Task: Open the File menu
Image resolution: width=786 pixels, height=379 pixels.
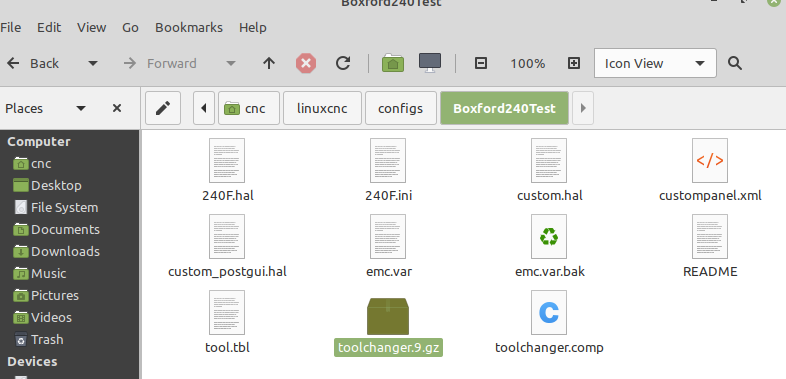Action: [11, 28]
